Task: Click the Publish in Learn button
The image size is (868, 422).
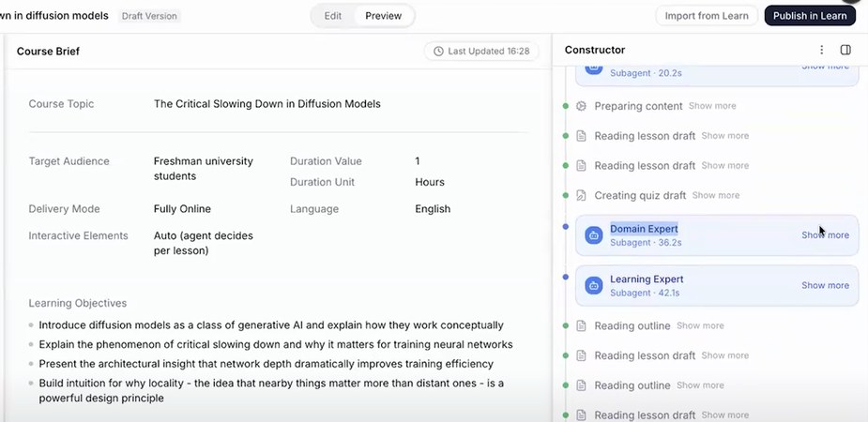Action: (x=810, y=16)
